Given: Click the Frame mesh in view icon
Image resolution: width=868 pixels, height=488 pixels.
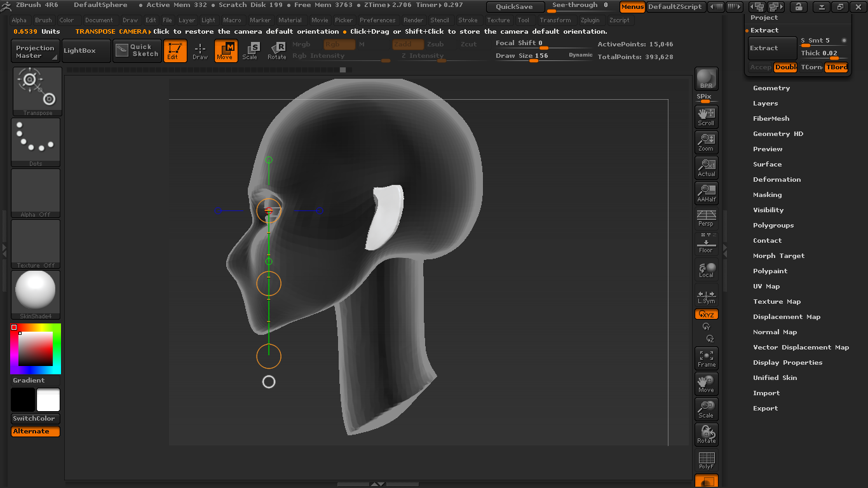Looking at the screenshot, I should [x=706, y=358].
